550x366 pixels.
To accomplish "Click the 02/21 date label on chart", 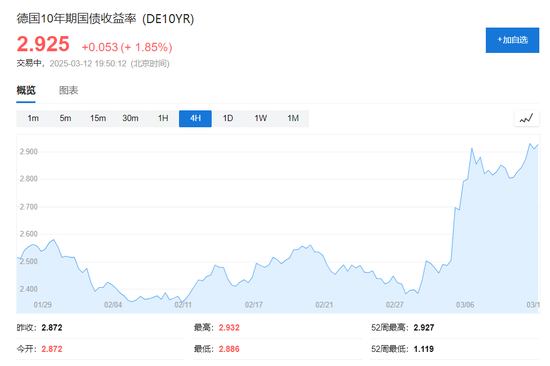I will [324, 305].
